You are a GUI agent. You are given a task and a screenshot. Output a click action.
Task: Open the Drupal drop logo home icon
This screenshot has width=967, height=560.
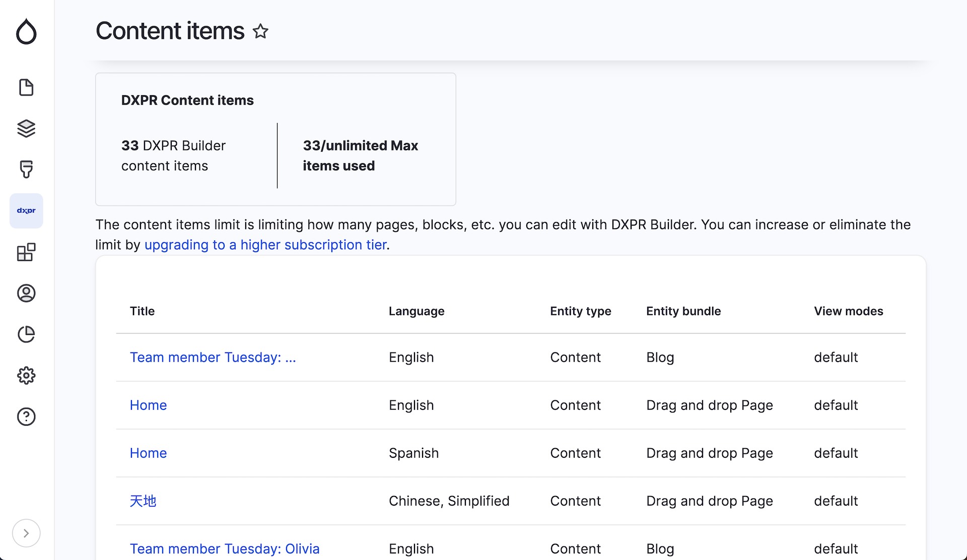tap(26, 31)
